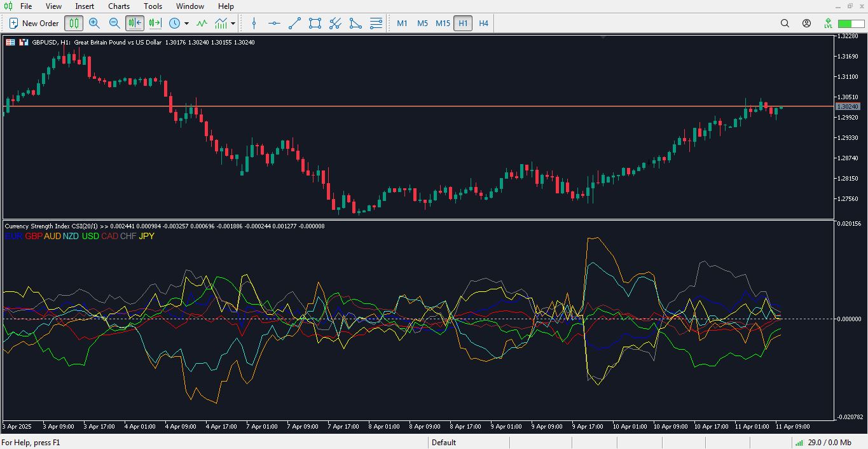Screen dimensions: 868x449
Task: Select the Trendline drawing tool
Action: (x=294, y=24)
